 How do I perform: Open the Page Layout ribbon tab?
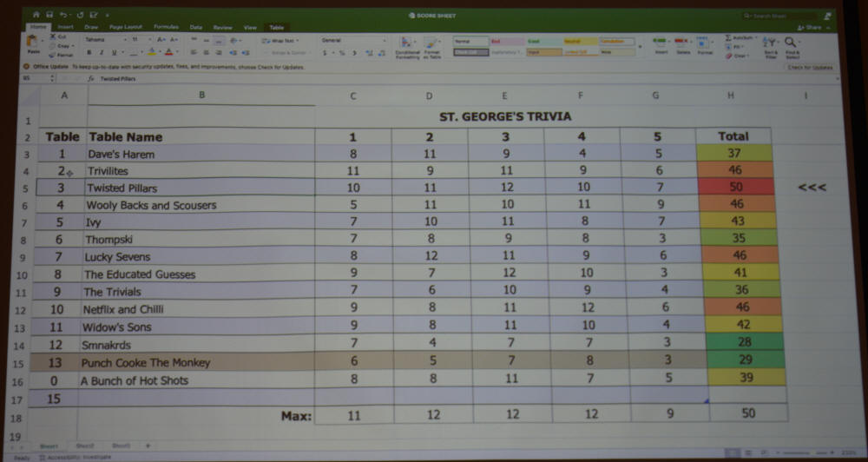[124, 27]
